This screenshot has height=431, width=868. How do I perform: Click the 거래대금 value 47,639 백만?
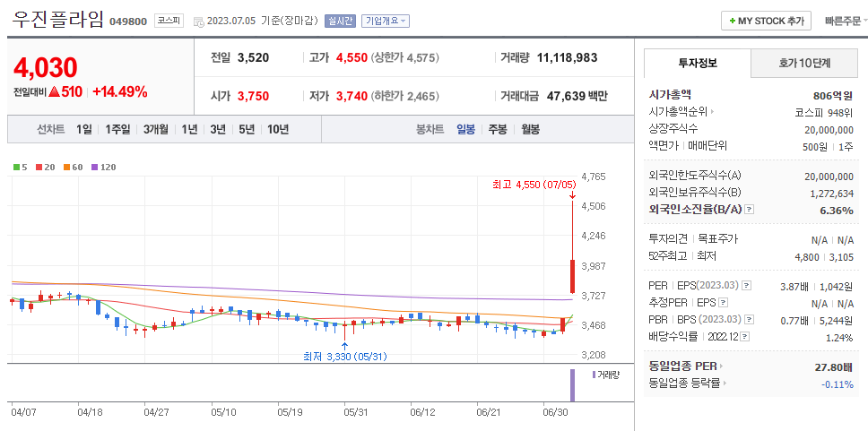pyautogui.click(x=577, y=96)
